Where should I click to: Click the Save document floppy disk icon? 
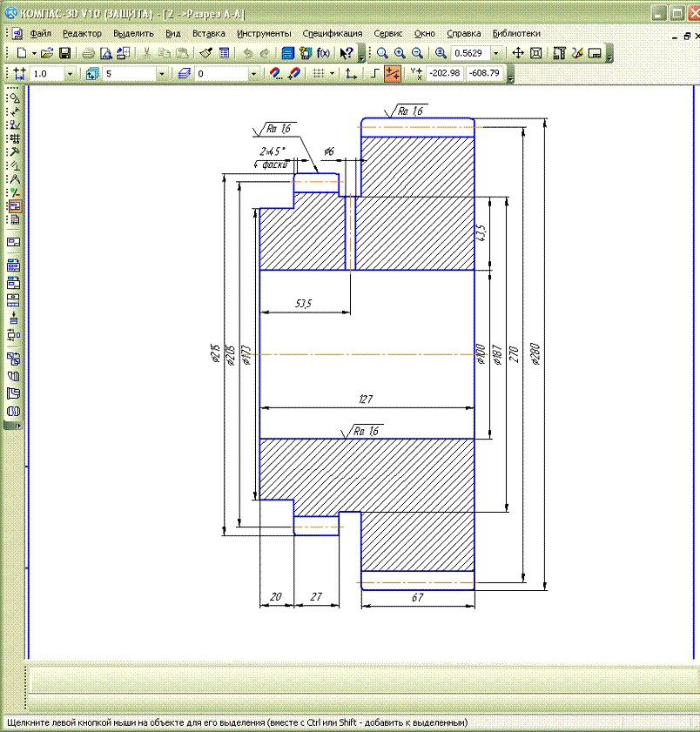coord(64,53)
